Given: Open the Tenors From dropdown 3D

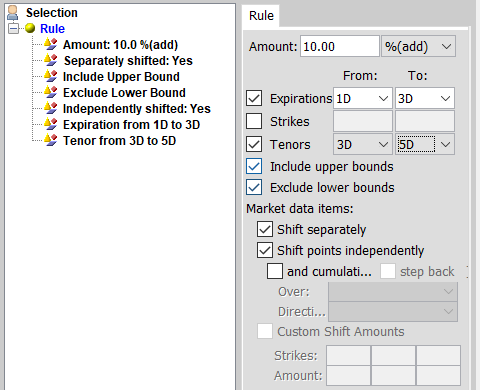Looking at the screenshot, I should point(363,144).
